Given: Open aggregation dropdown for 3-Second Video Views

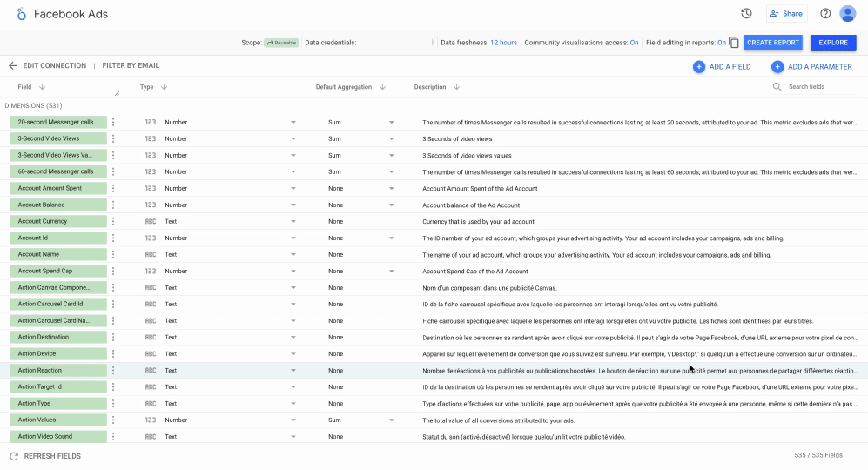Looking at the screenshot, I should (x=391, y=139).
